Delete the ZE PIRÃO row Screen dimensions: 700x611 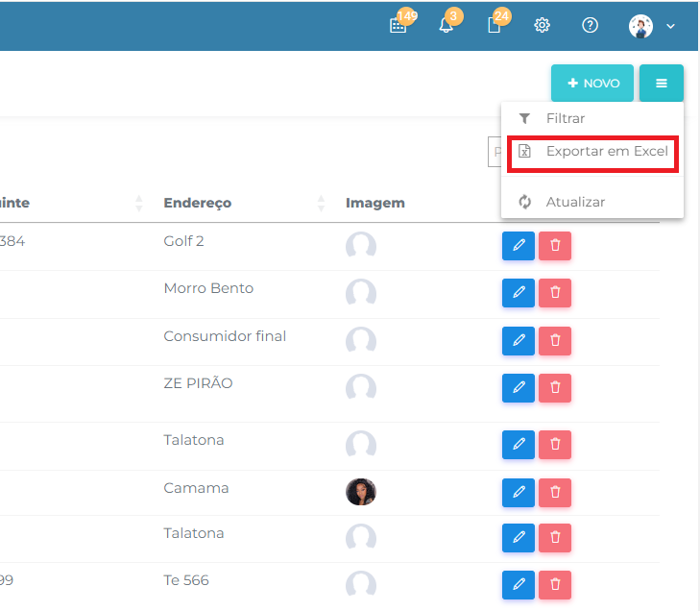click(x=555, y=388)
